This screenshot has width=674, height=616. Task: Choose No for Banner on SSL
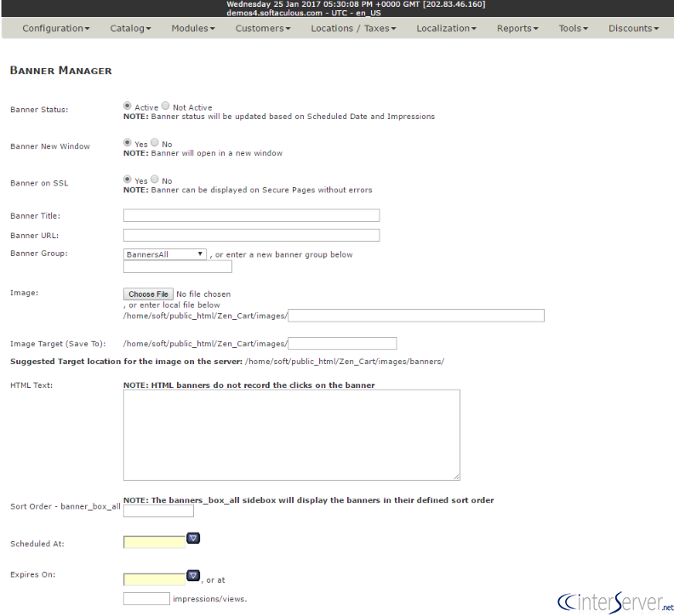click(x=155, y=180)
